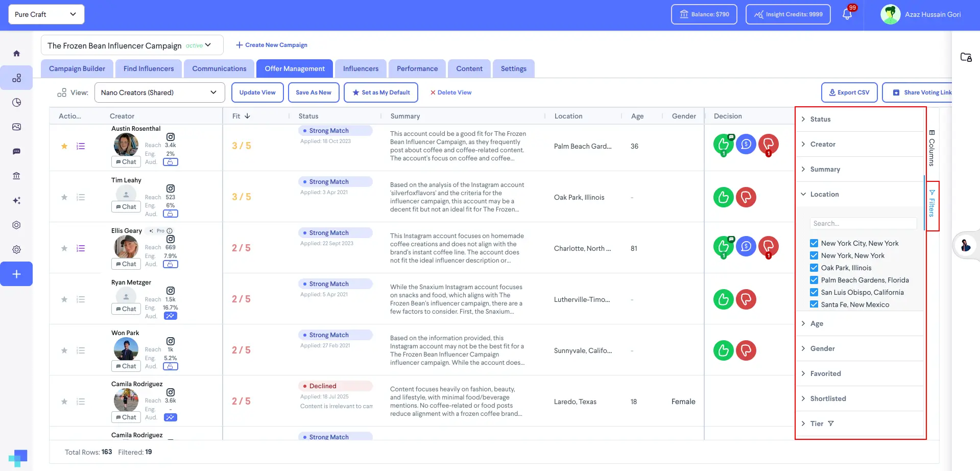Uncheck San Luis Obispo, California location
Screen dimensions: 980x471
(x=814, y=292)
